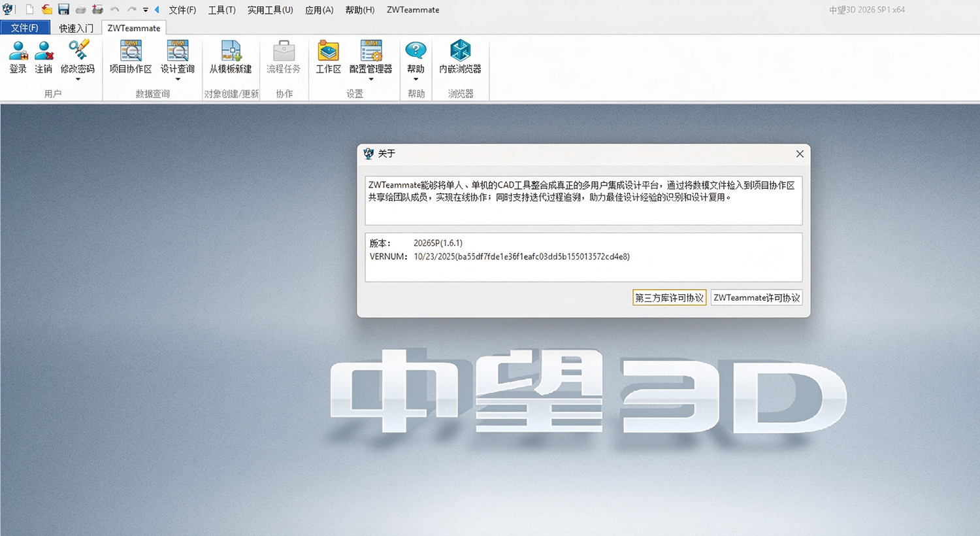Click the Open folder icon in quick access toolbar
This screenshot has width=980, height=536.
[47, 10]
